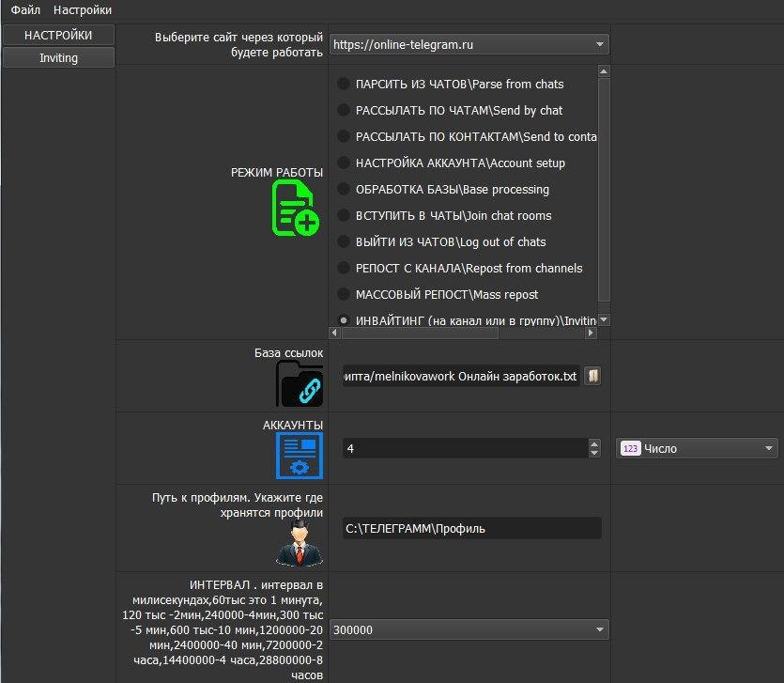The image size is (784, 683).
Task: Click the horizontal scrollbar thumb of mode list
Action: pyautogui.click(x=420, y=333)
